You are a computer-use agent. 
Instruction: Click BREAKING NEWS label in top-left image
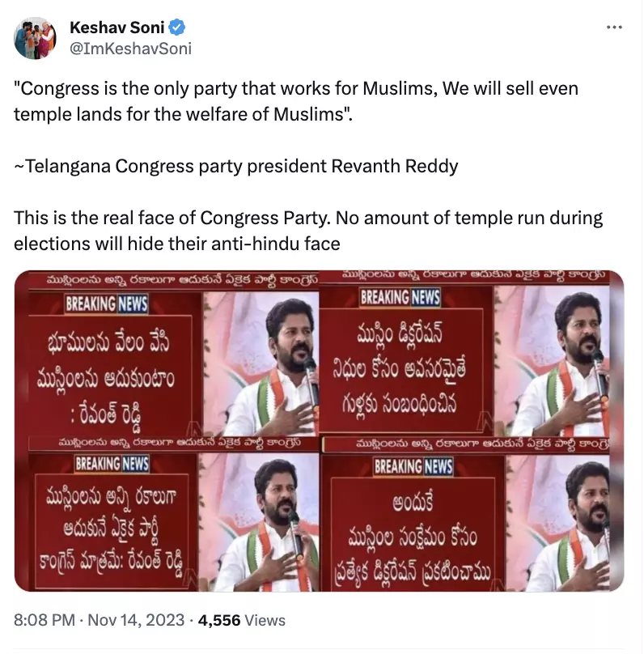106,304
